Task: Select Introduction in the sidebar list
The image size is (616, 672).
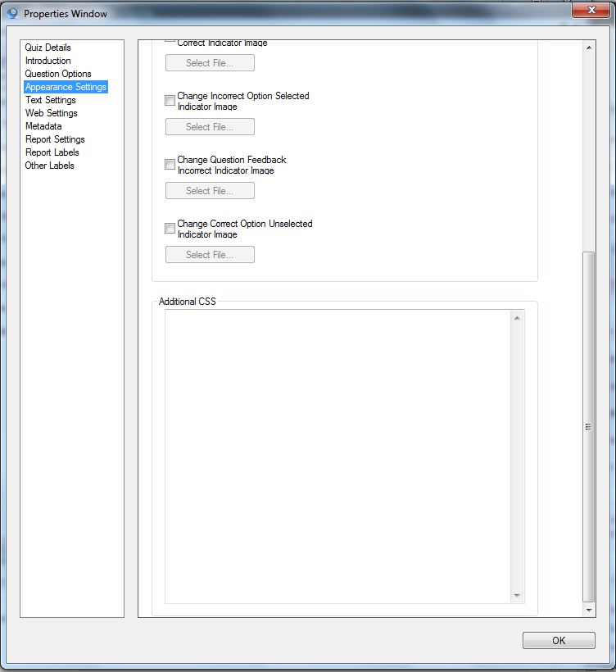Action: [x=48, y=61]
